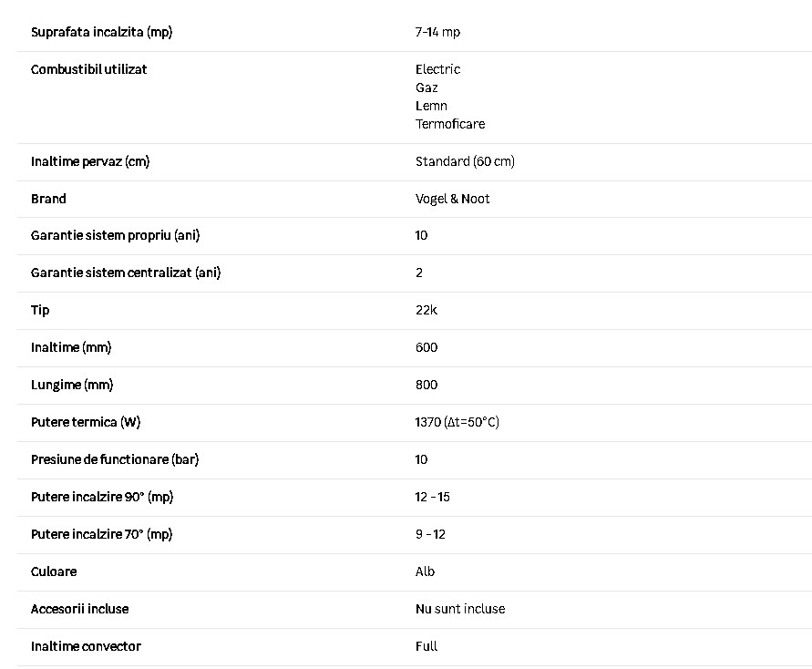812x669 pixels.
Task: Click the "Brand" row label
Action: pos(48,199)
